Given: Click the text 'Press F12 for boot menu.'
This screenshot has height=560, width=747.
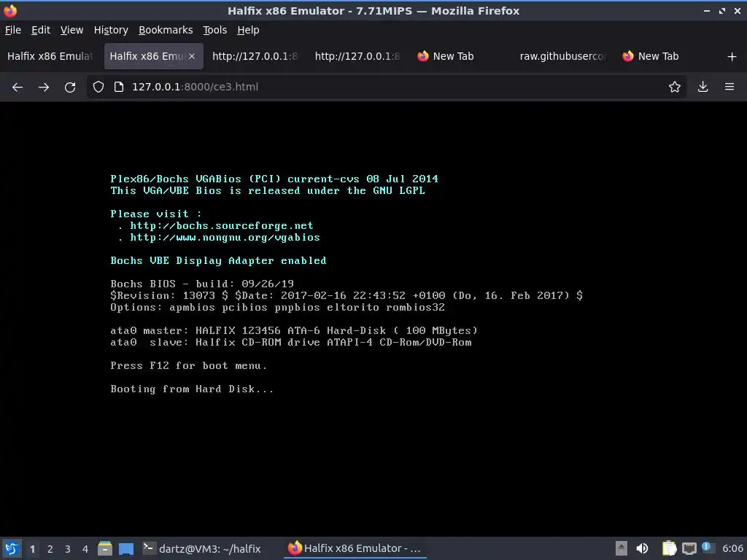Looking at the screenshot, I should (189, 366).
